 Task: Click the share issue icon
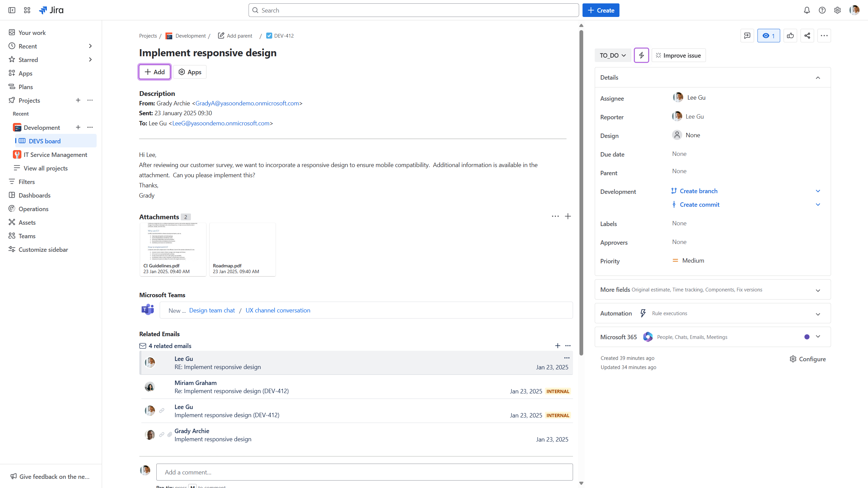807,36
